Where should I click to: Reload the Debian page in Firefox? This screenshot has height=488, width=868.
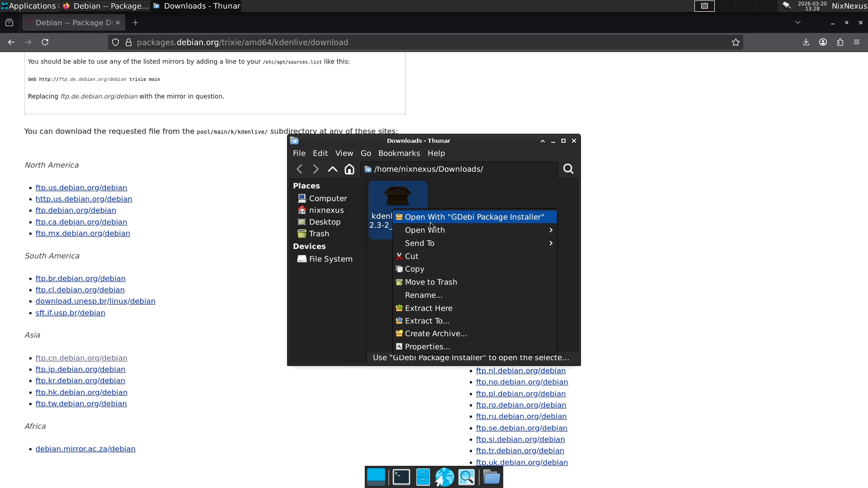(45, 42)
